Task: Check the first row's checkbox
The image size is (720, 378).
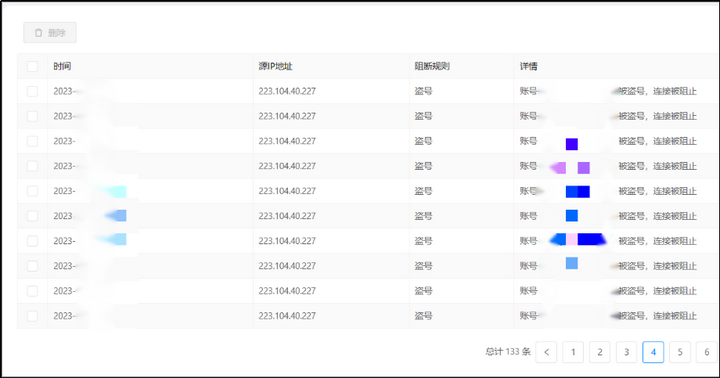Action: point(32,91)
